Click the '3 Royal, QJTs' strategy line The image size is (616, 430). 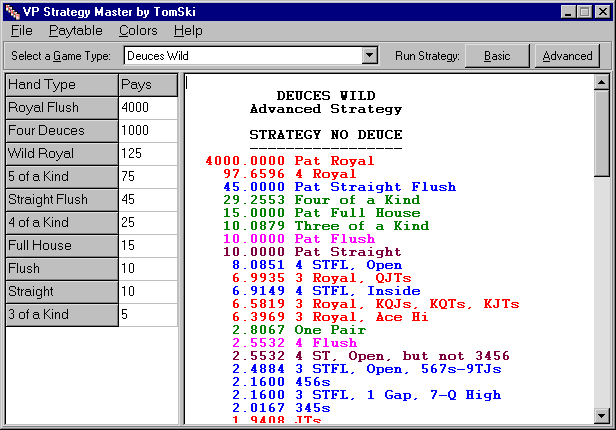(x=322, y=278)
